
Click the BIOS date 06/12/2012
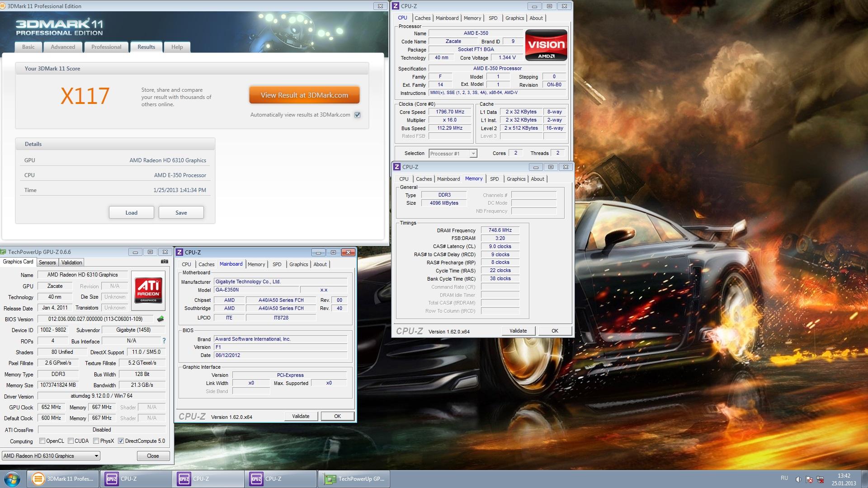[280, 355]
